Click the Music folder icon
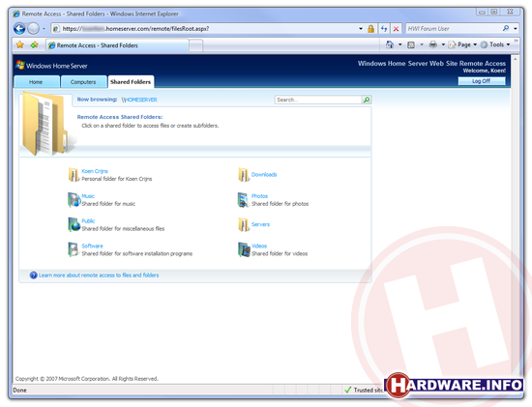The height and width of the screenshot is (407, 532). tap(74, 200)
